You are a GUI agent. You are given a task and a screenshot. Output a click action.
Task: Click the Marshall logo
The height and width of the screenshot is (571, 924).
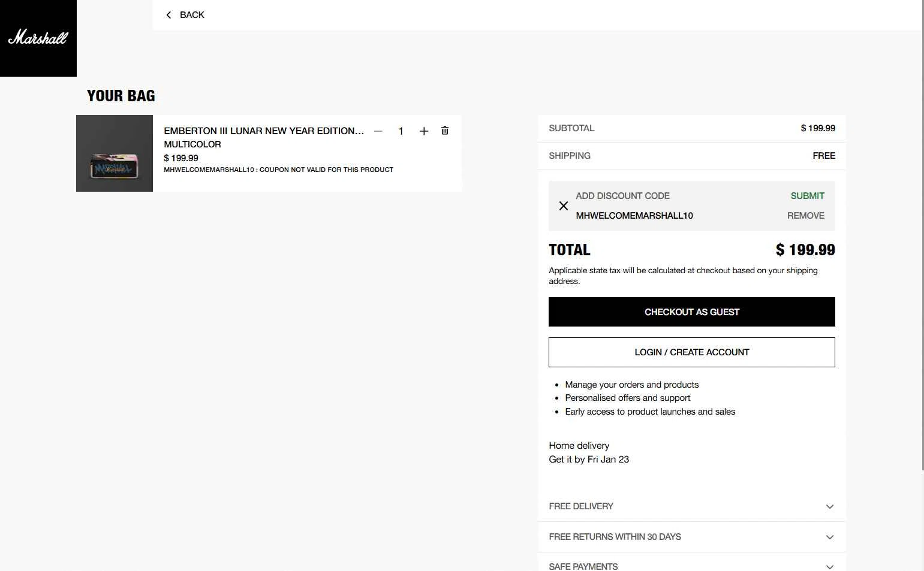[x=38, y=38]
